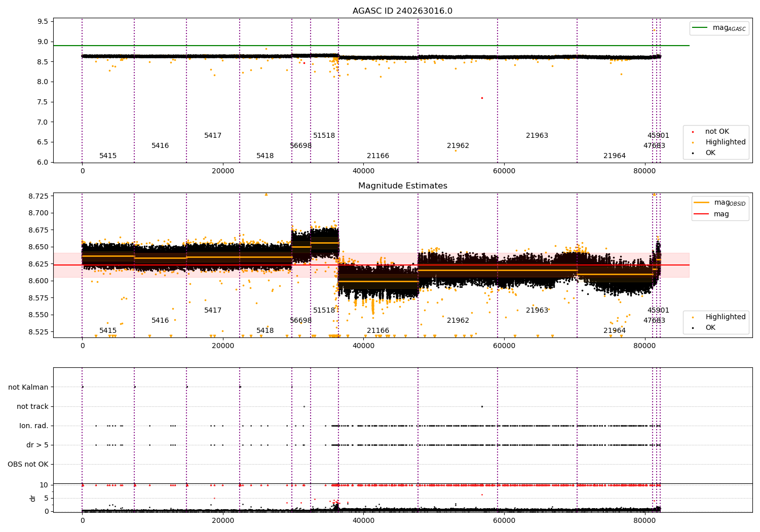760x532 pixels.
Task: Click OBSID label 5417 in Magnitude Estimates plot
Action: point(213,310)
